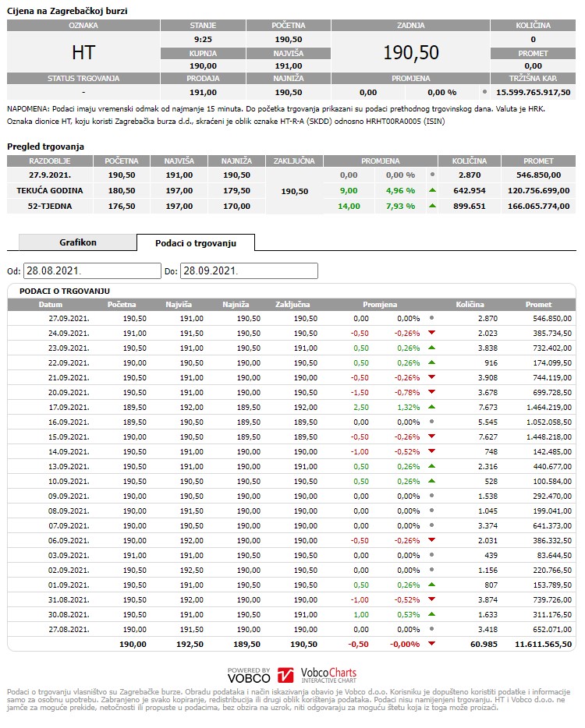Click turnover 1.464.219,00 value
Viewport: 585px width, 728px height.
coord(549,407)
